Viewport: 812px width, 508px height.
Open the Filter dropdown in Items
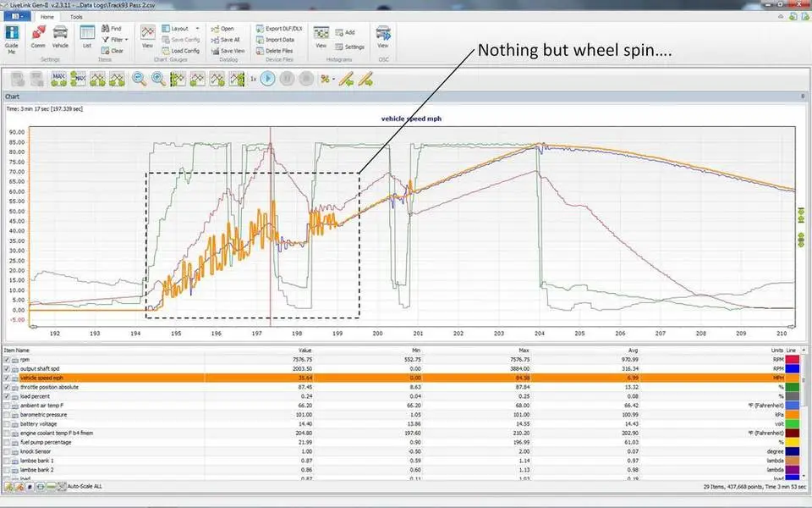114,40
